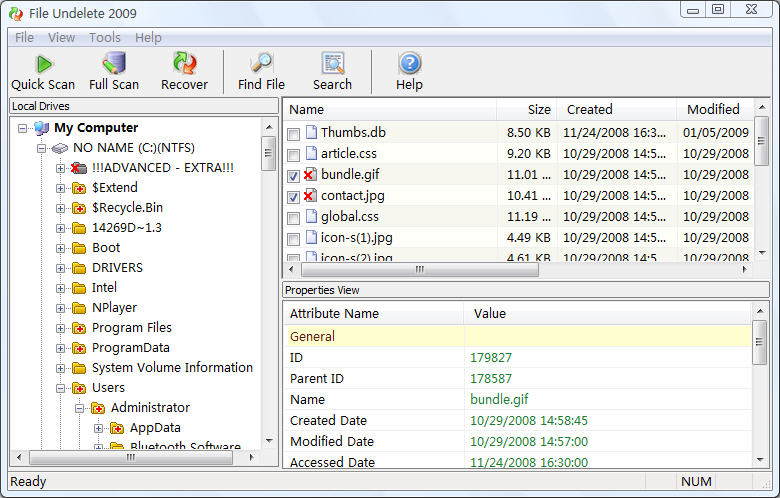This screenshot has height=498, width=780.
Task: Click the Boot folder icon
Action: coord(79,248)
